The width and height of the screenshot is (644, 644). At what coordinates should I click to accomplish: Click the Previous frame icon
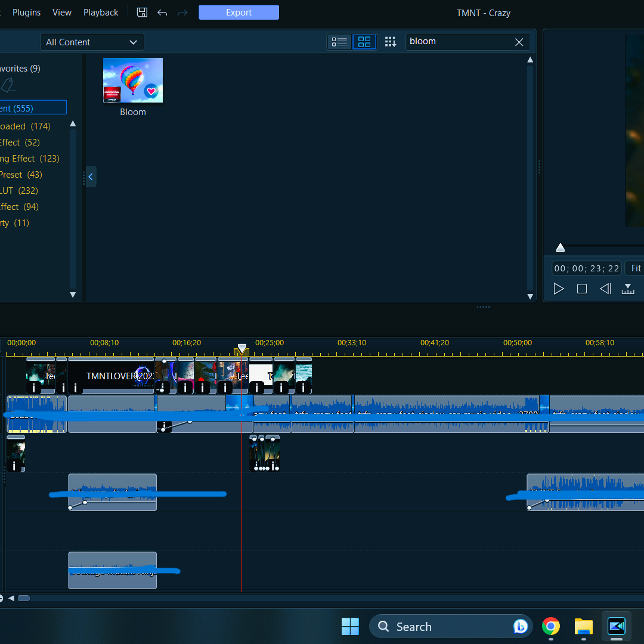click(605, 289)
